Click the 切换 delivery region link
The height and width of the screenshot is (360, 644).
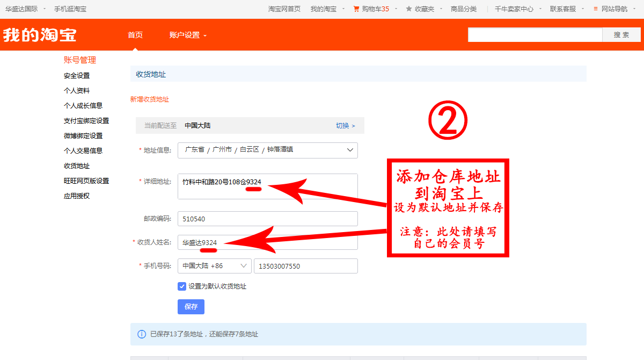345,126
